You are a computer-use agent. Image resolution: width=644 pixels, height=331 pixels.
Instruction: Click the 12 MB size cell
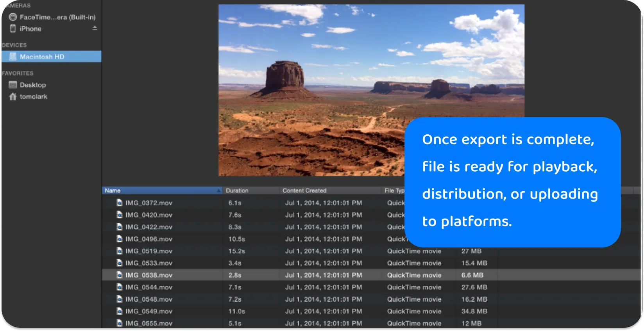tap(471, 324)
